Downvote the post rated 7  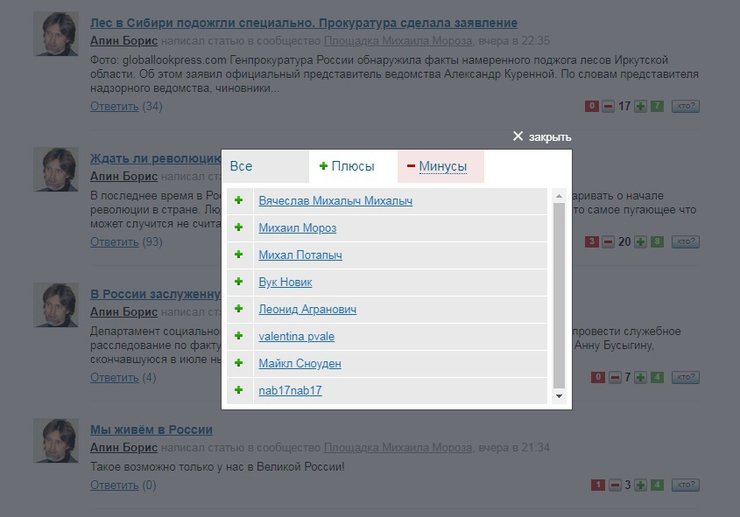pyautogui.click(x=614, y=377)
